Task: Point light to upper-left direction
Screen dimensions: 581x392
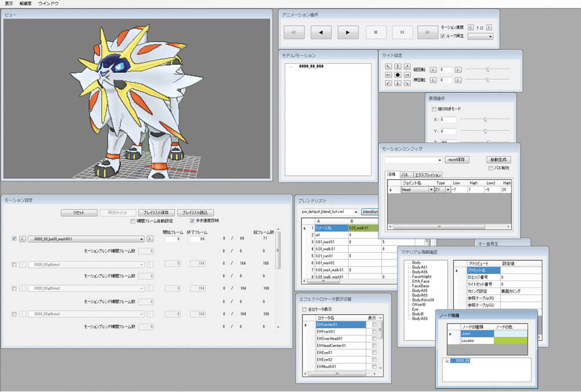Action: point(388,66)
